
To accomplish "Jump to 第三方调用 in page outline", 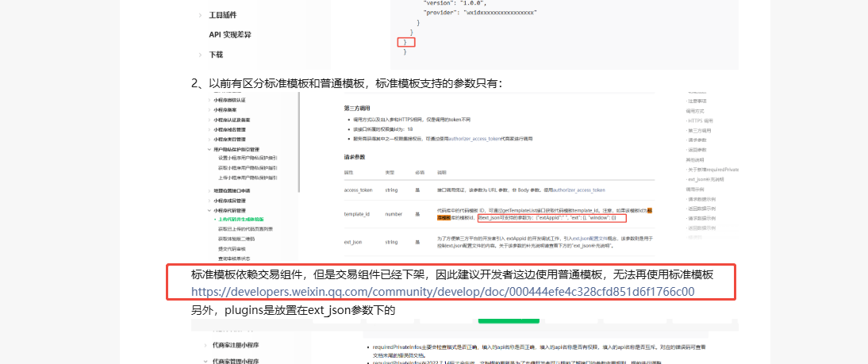I will pos(699,131).
